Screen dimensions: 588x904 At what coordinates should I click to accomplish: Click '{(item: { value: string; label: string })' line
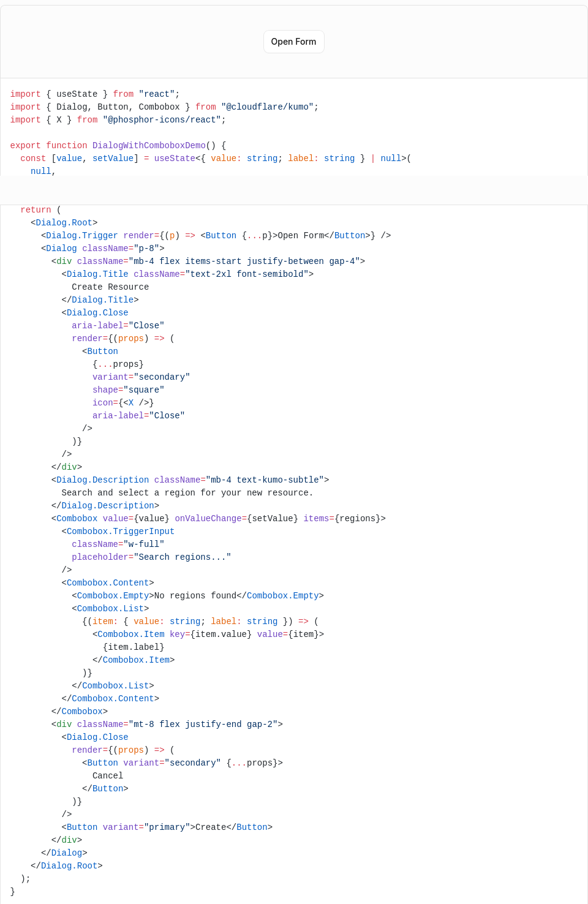(200, 621)
